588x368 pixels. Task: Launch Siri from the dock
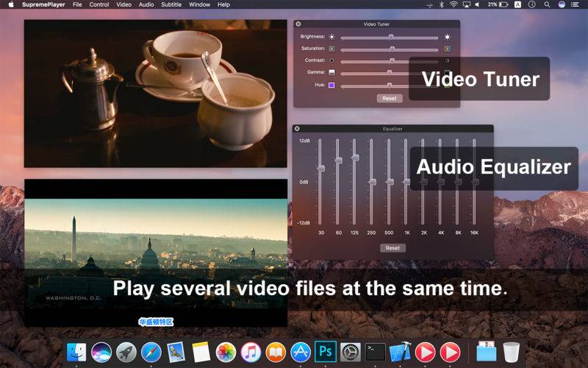click(101, 353)
